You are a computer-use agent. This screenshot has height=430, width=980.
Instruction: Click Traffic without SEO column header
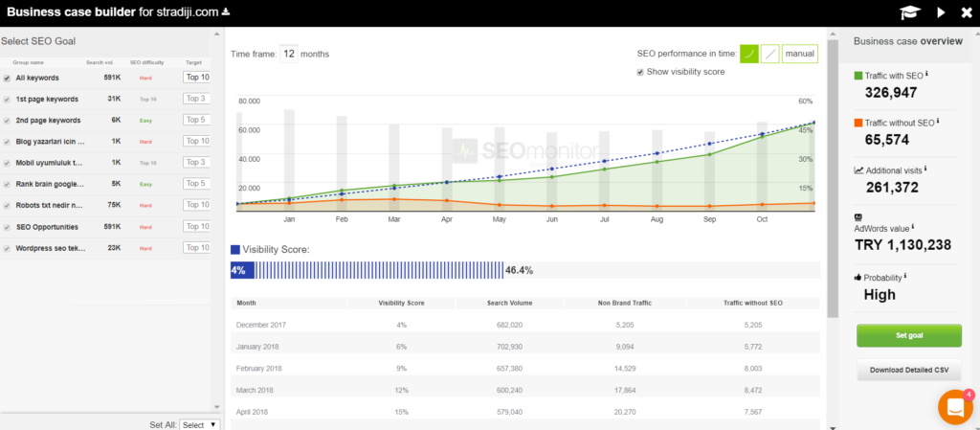click(753, 303)
